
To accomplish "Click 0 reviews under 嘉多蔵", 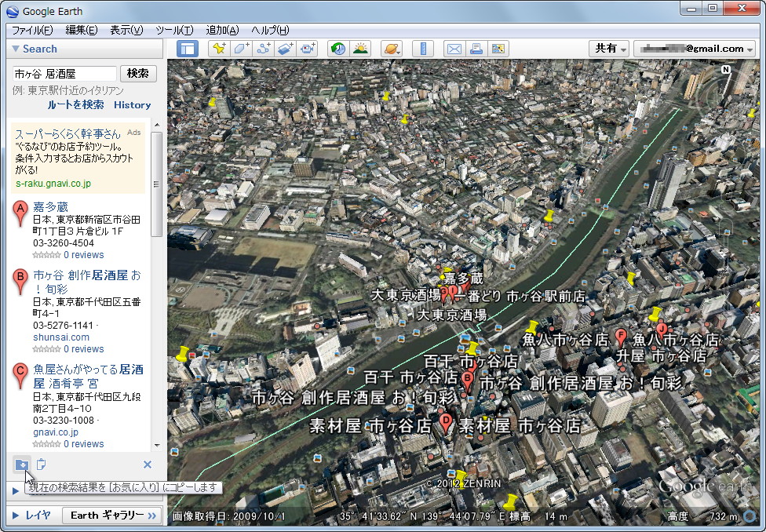I will 83,254.
